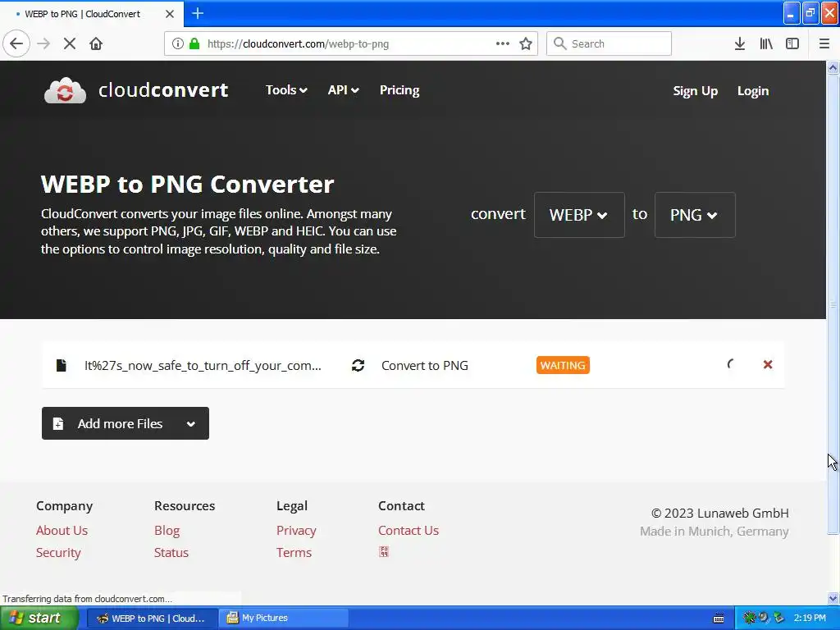Open the Windows start button
The image size is (840, 630).
pyautogui.click(x=39, y=618)
